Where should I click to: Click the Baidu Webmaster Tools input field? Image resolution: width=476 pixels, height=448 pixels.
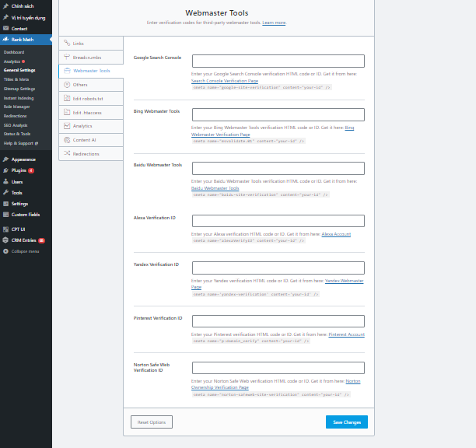coord(278,169)
